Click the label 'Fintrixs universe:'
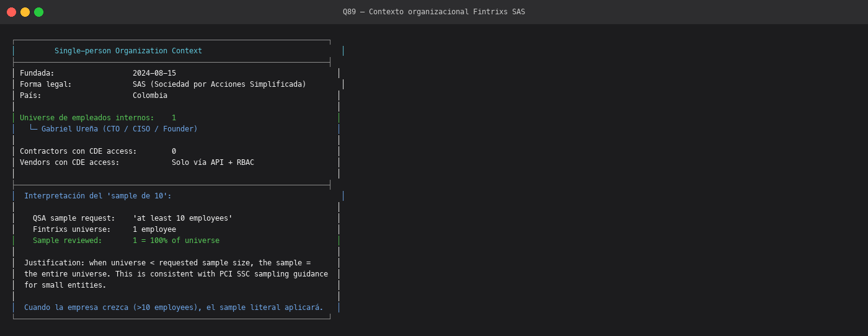Viewport: 868px width, 336px height. [x=72, y=229]
